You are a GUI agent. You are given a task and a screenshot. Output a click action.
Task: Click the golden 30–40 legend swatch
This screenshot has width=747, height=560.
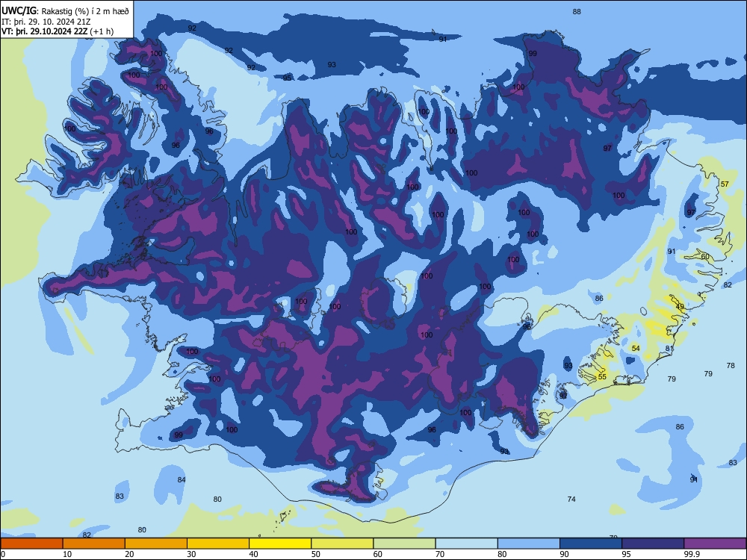(218, 544)
